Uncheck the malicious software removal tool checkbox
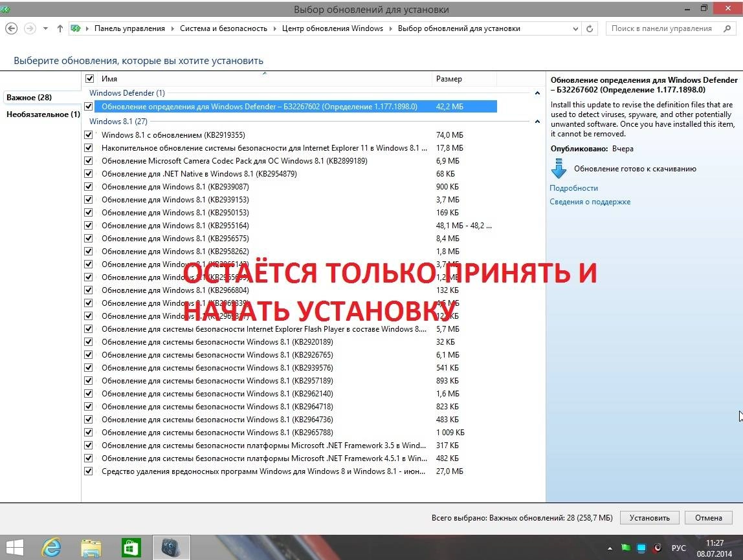 point(88,471)
